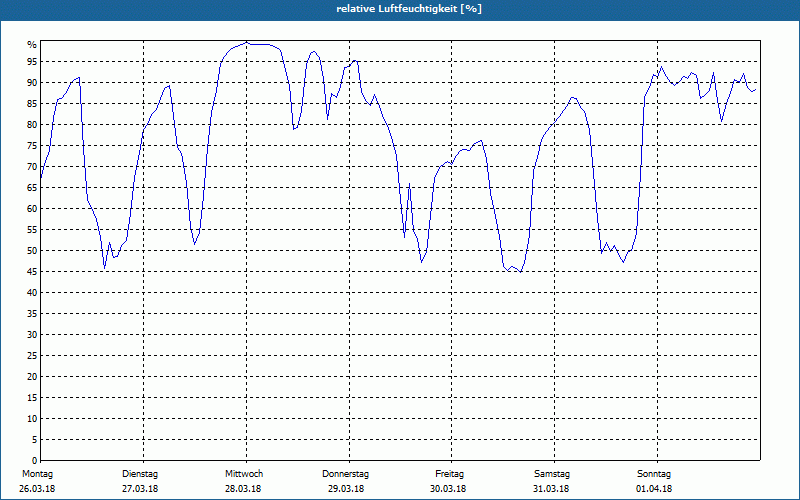Image resolution: width=800 pixels, height=500 pixels.
Task: Click the date '26.03.18'
Action: (37, 489)
